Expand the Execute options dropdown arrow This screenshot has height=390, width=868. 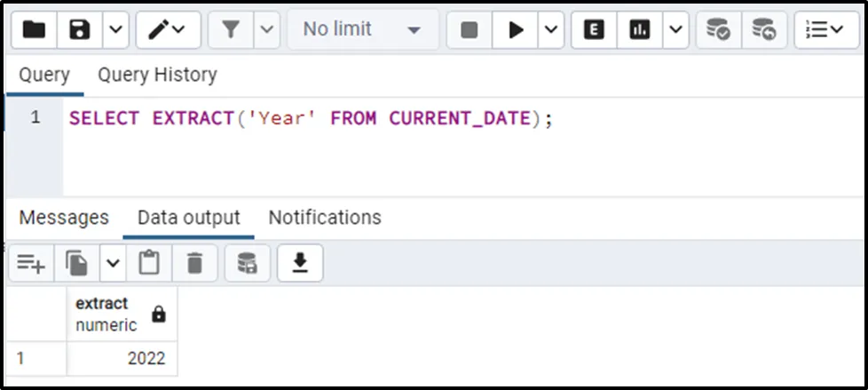click(x=551, y=30)
